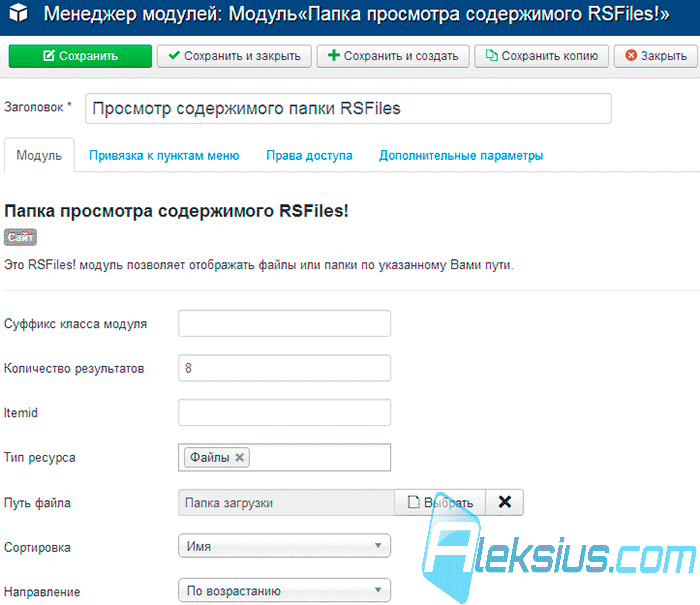This screenshot has width=700, height=605.
Task: Focus the Itemid input field
Action: click(x=284, y=413)
